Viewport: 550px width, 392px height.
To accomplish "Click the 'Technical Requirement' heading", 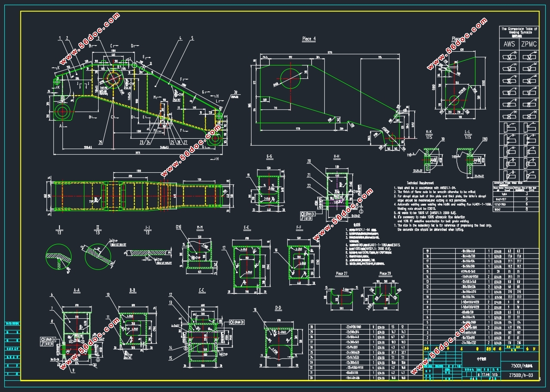I will click(420, 183).
